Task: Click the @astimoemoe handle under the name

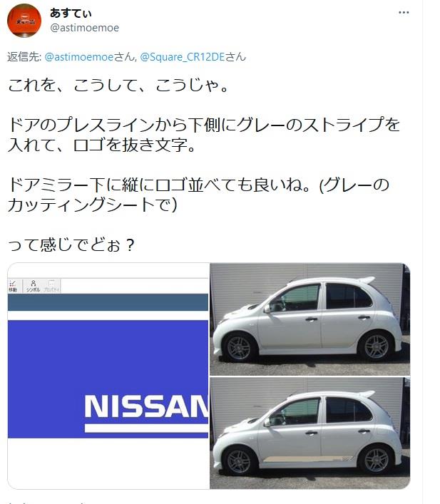Action: tap(85, 28)
